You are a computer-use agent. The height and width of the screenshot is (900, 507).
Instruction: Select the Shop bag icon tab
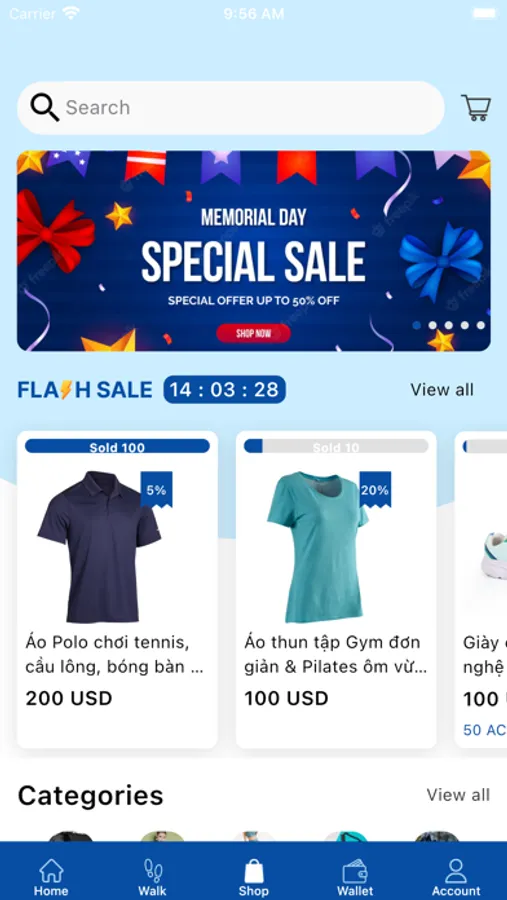(253, 878)
